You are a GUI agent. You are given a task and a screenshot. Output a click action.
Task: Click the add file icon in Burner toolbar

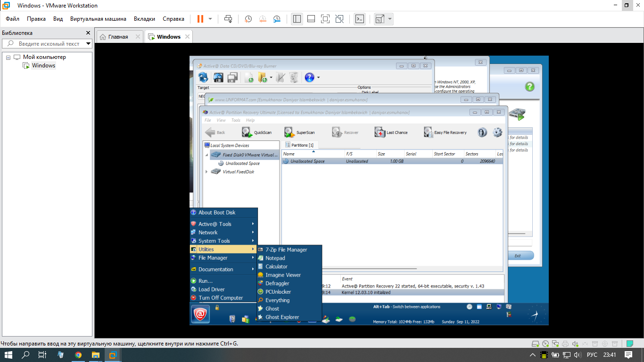point(248,77)
